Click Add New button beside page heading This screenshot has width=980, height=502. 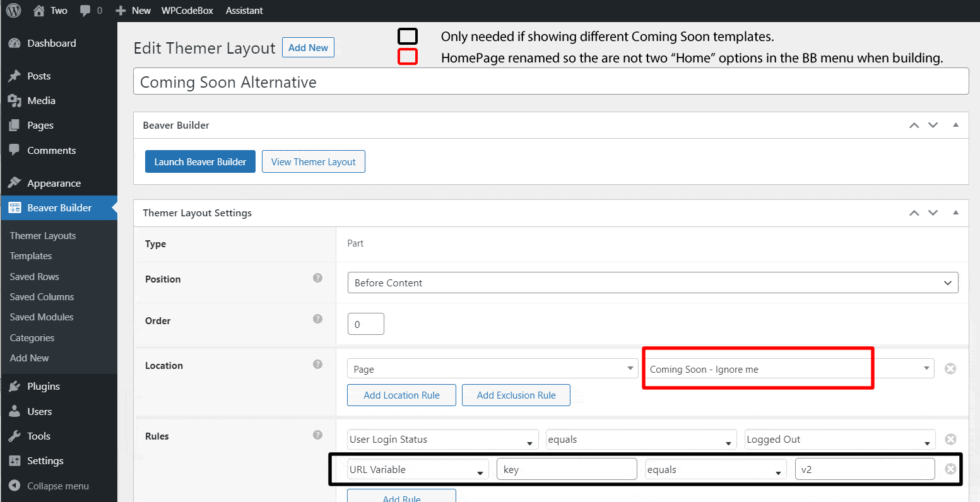308,47
